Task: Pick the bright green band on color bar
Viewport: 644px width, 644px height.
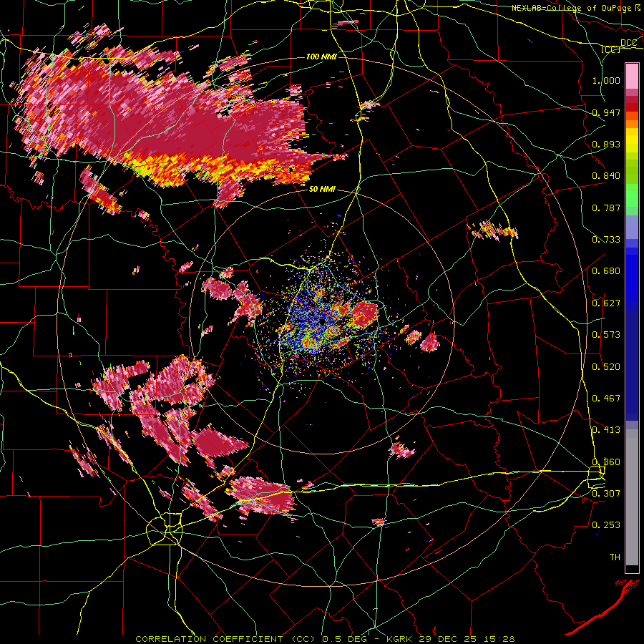Action: tap(632, 195)
